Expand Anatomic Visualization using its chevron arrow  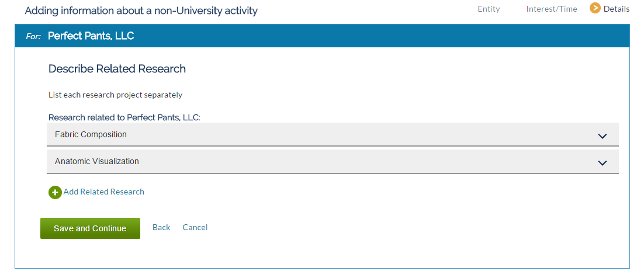[602, 163]
